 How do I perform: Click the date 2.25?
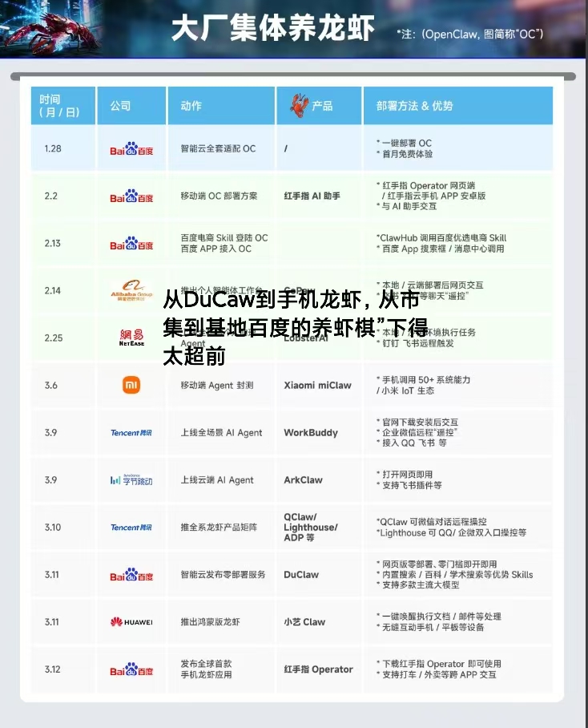coord(54,338)
